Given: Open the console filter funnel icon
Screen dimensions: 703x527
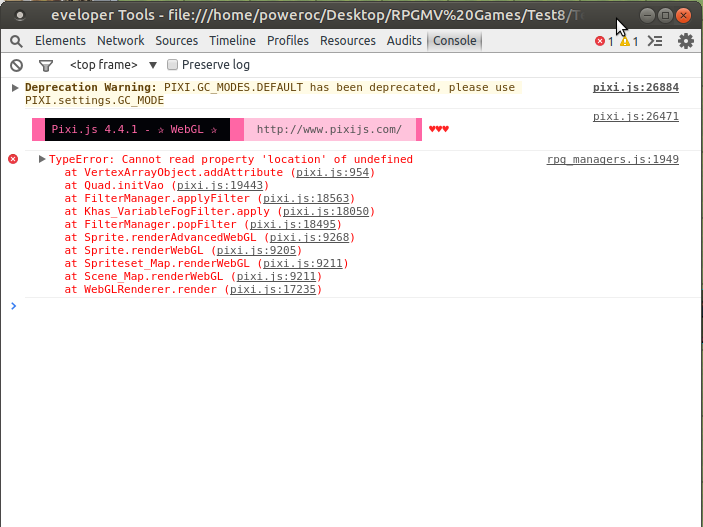Looking at the screenshot, I should (x=45, y=65).
